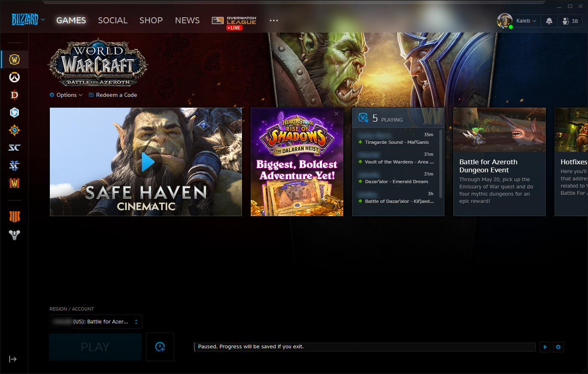This screenshot has width=588, height=374.
Task: Expand the Options dropdown
Action: (x=66, y=95)
